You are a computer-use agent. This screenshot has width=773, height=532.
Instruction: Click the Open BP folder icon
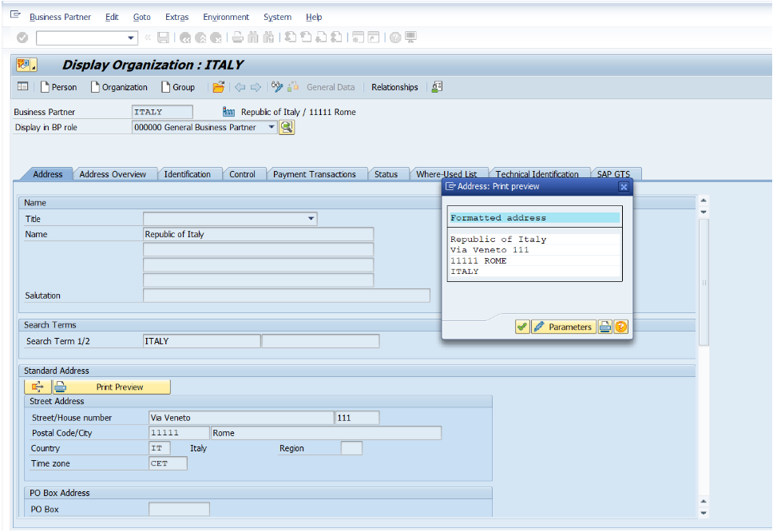pos(218,87)
